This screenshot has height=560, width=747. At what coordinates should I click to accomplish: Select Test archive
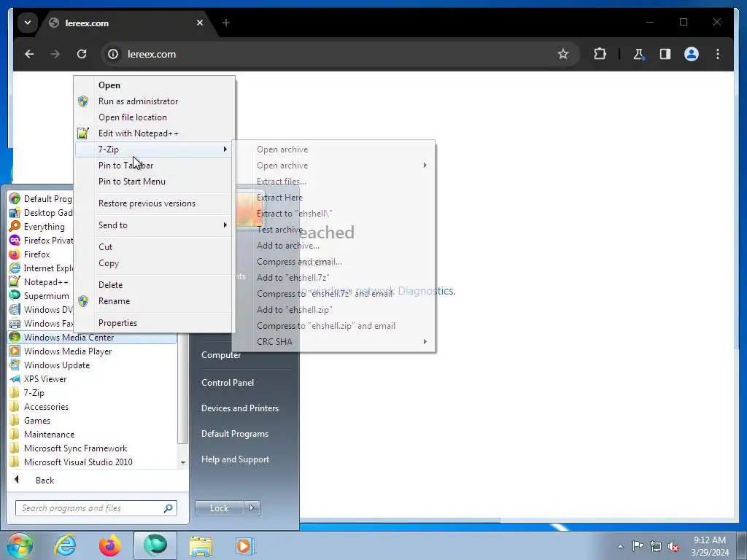click(x=333, y=230)
